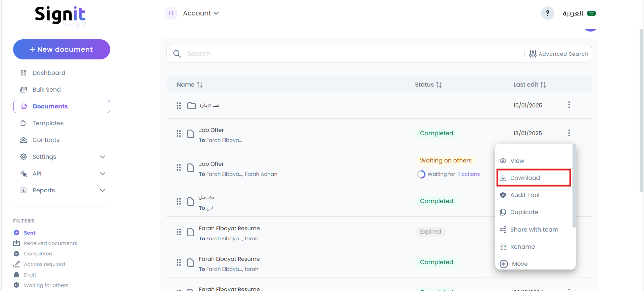This screenshot has width=644, height=291.
Task: Click the FE account avatar
Action: point(172,13)
